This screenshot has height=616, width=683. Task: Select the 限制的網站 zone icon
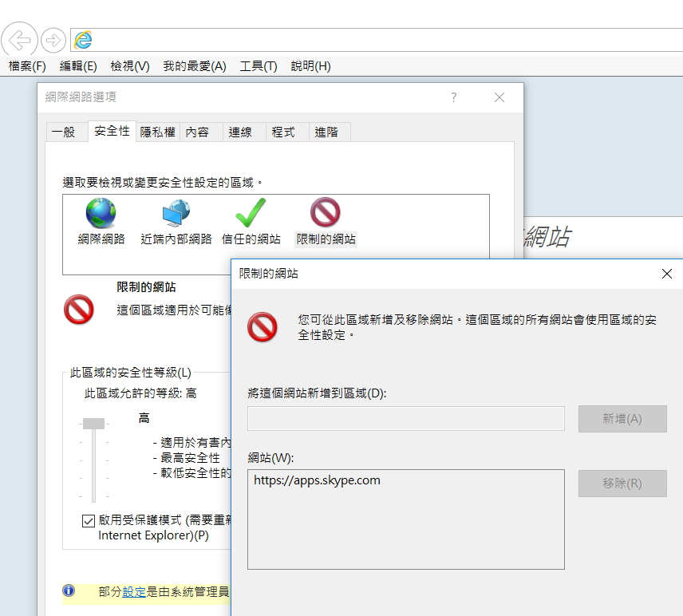coord(326,222)
